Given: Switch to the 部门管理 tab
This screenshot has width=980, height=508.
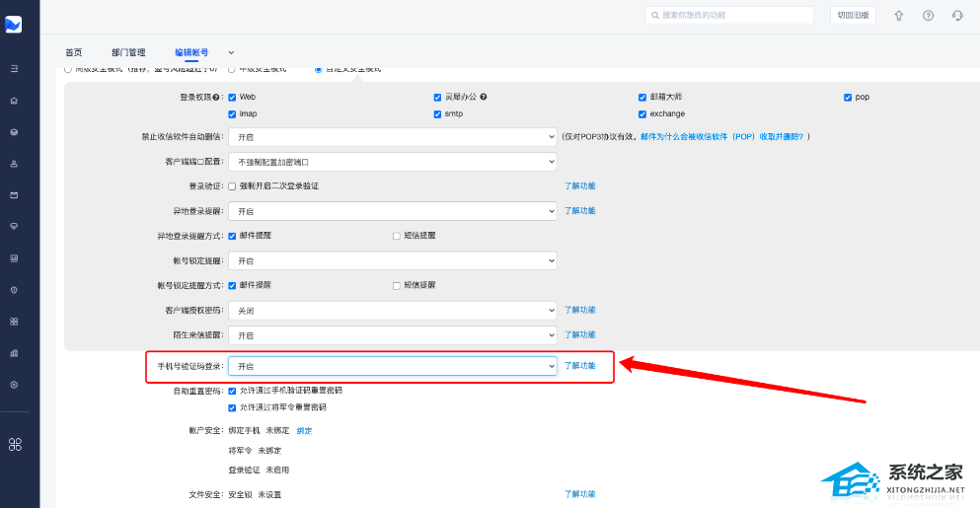Looking at the screenshot, I should [x=128, y=52].
